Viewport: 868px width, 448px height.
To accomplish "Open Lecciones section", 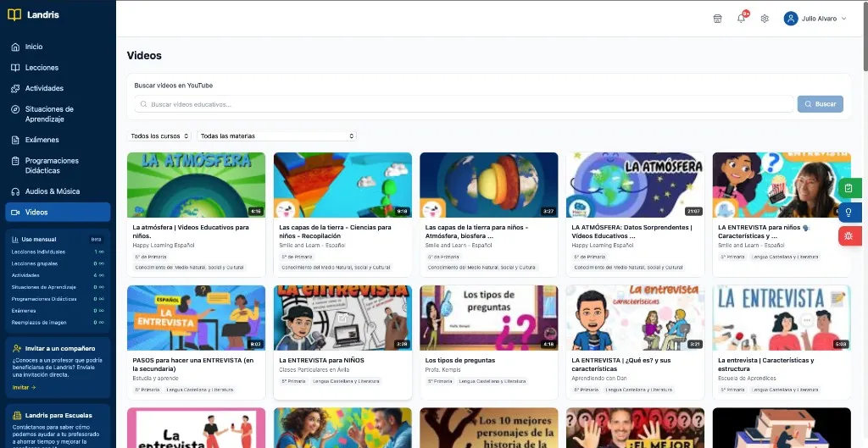I will [58, 68].
